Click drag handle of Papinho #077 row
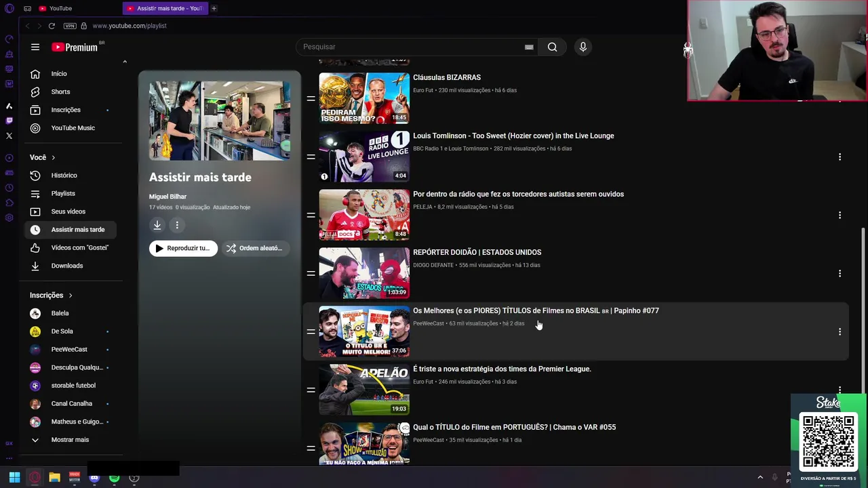868x488 pixels. pos(311,331)
